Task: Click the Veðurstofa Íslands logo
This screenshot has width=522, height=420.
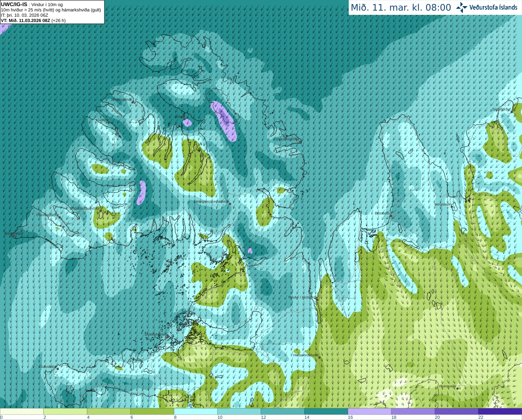Action: (x=487, y=7)
